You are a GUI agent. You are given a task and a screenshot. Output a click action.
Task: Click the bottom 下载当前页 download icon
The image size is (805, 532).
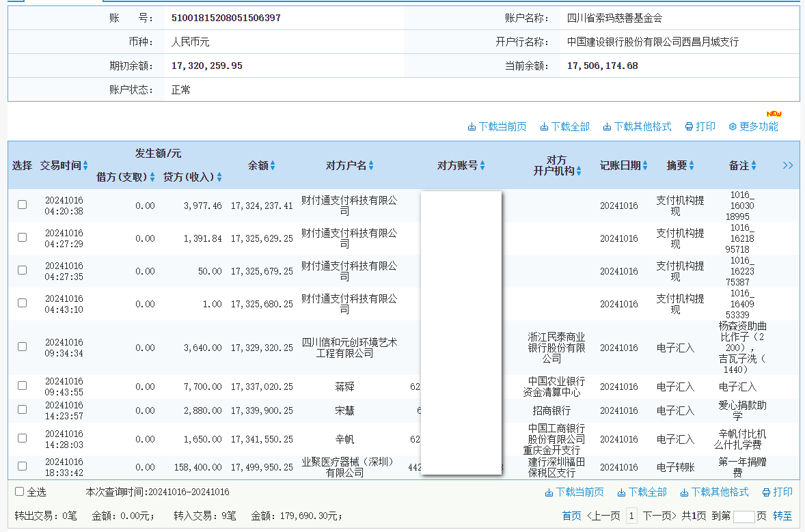point(550,492)
